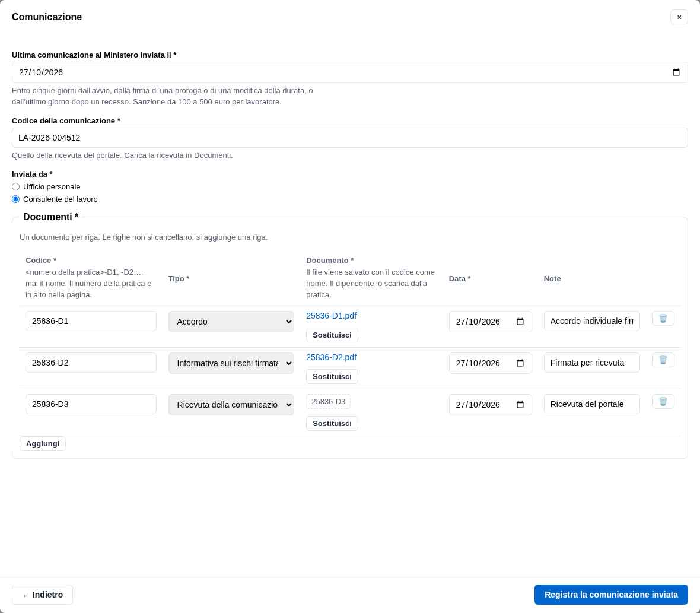Select Consulente del lavoro radio option
700x613 pixels.
[15, 199]
